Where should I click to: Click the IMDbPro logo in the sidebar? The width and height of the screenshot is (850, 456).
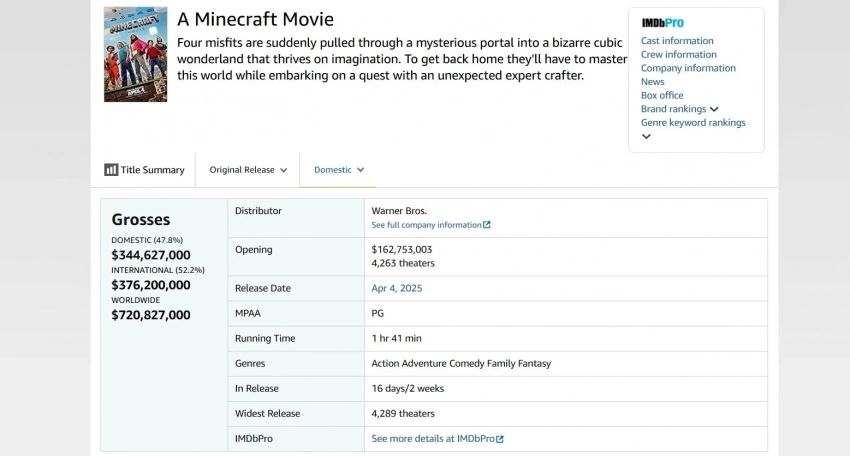click(662, 23)
